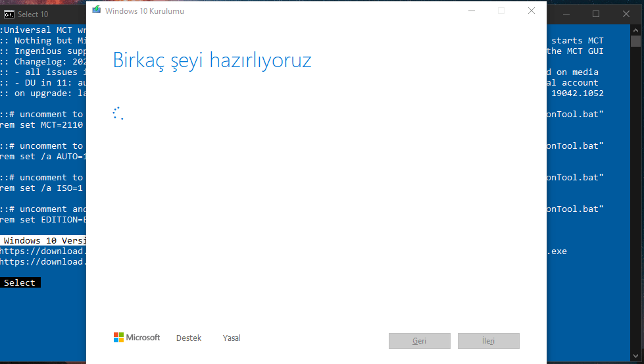Click the ':: Changelog:' console line
The height and width of the screenshot is (364, 644).
coord(43,62)
